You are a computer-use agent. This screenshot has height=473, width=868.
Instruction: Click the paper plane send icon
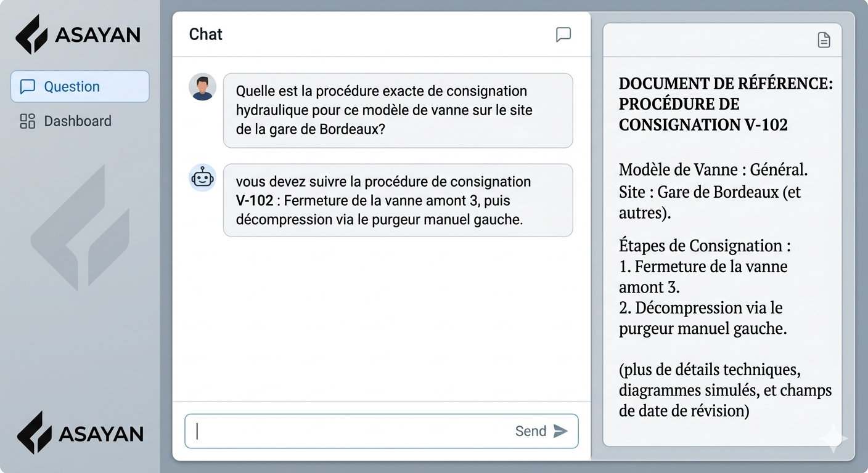560,431
